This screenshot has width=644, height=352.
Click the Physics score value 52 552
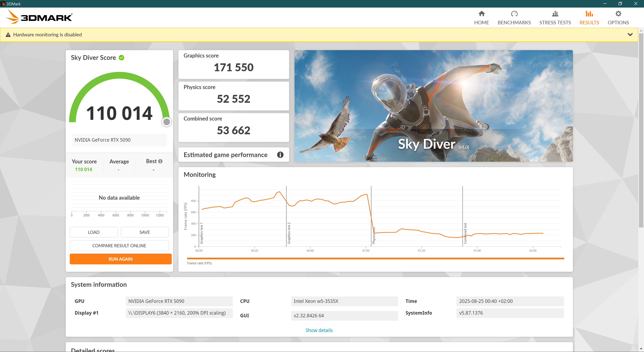[x=233, y=99]
